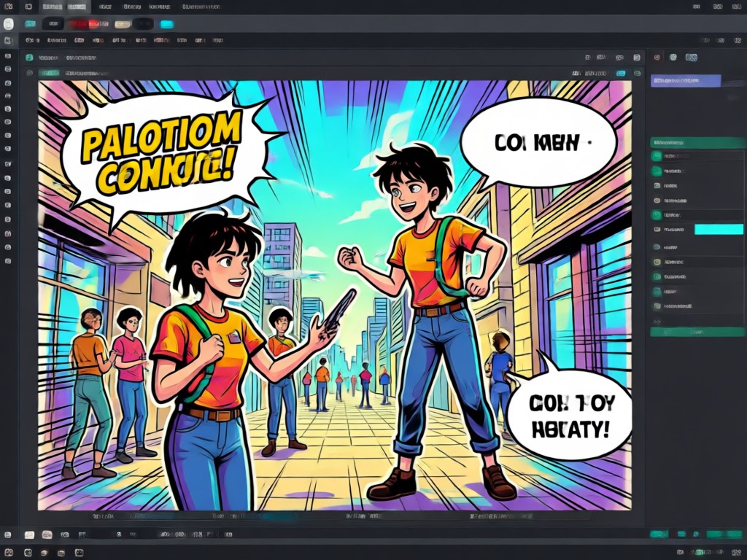Collapse the green section header in the right panel

tap(697, 142)
